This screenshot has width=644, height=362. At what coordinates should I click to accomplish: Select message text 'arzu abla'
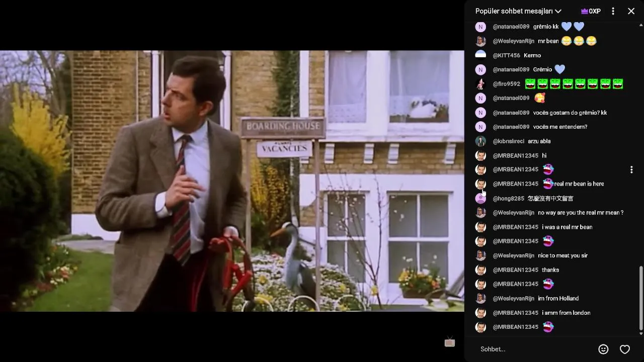539,141
